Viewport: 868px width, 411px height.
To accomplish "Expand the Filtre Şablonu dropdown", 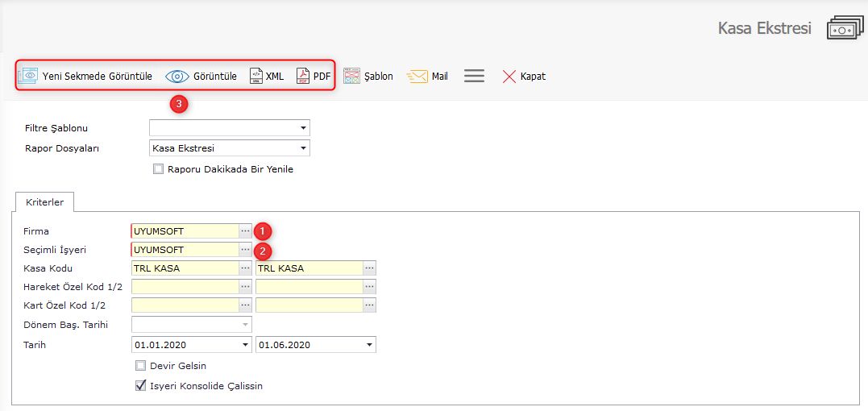I will click(x=303, y=128).
